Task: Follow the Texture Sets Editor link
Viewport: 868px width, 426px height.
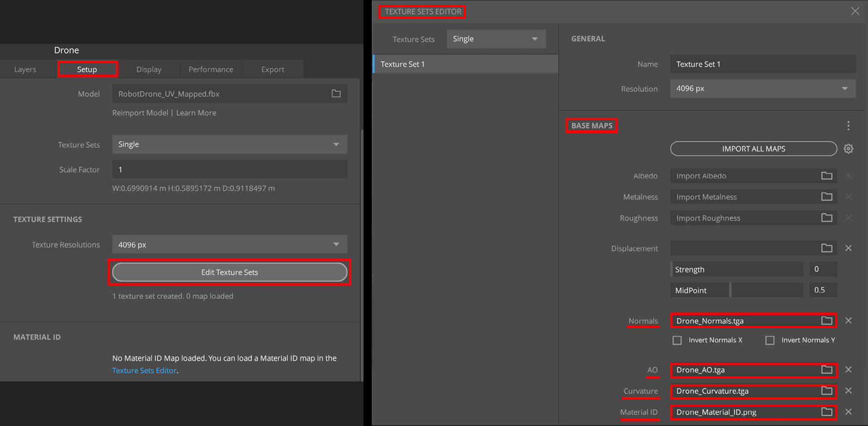Action: click(144, 370)
